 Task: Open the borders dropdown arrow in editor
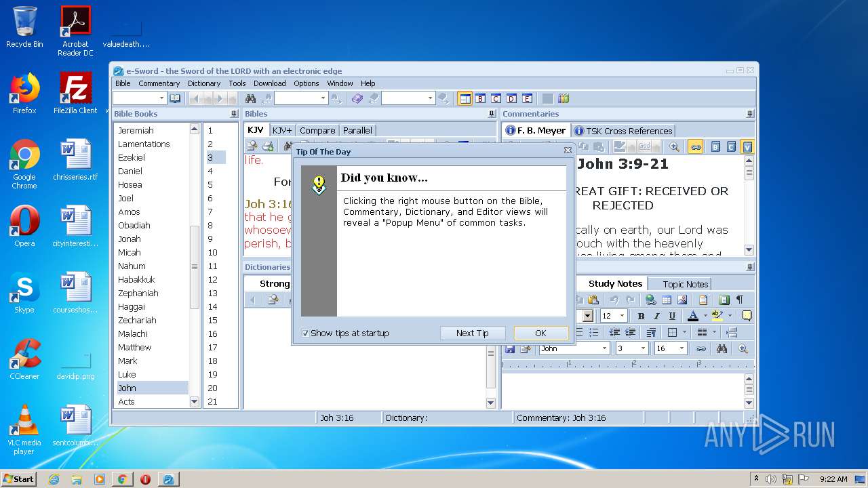pyautogui.click(x=684, y=332)
